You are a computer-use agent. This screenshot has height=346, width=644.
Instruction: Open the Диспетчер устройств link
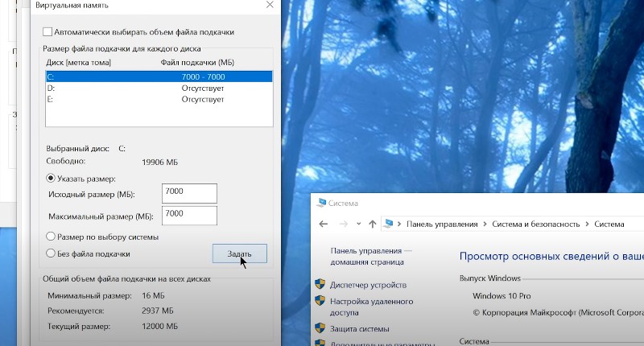[368, 285]
